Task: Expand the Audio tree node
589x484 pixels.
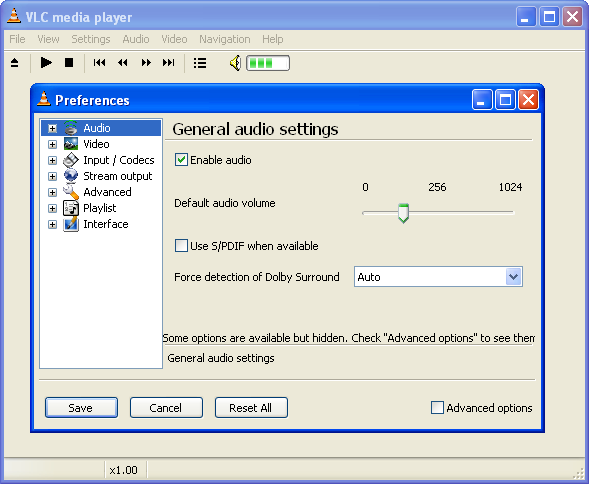Action: (52, 129)
